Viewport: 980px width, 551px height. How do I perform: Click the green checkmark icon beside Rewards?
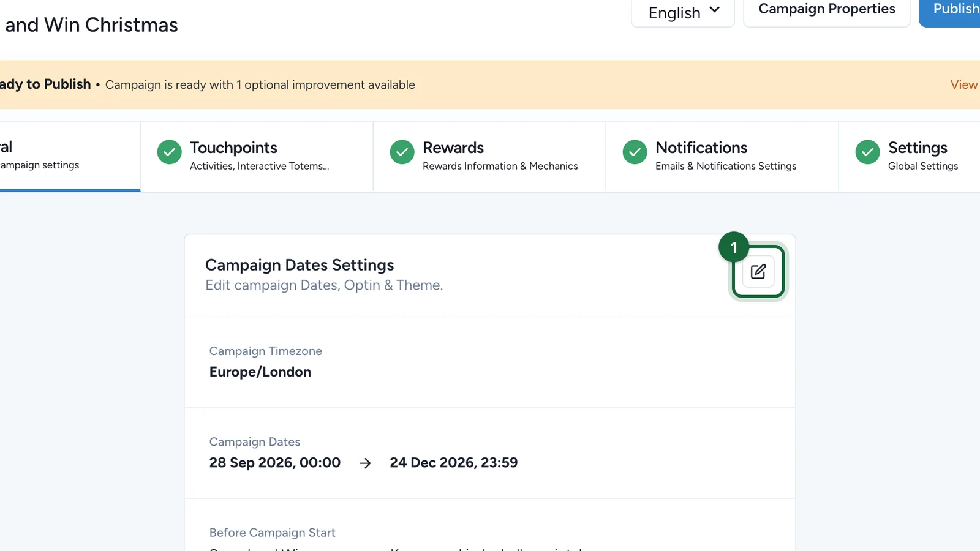coord(402,152)
